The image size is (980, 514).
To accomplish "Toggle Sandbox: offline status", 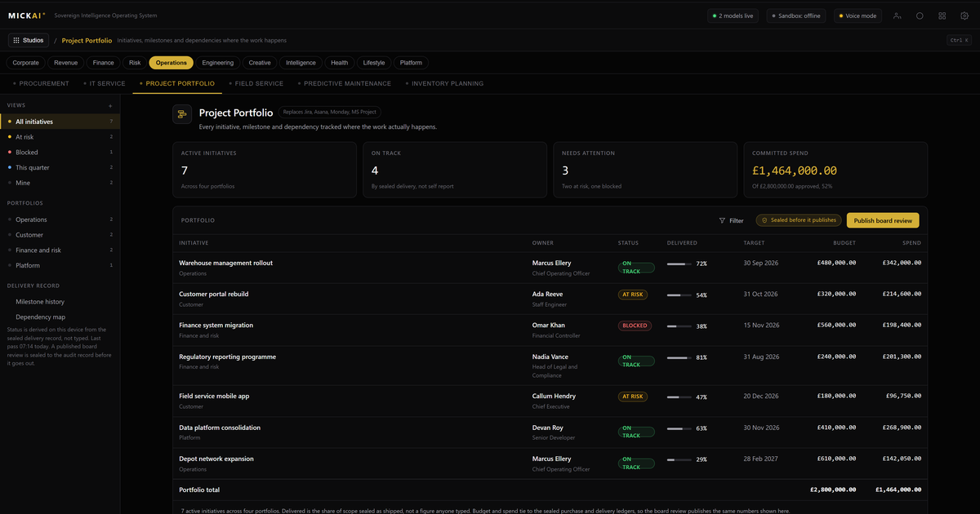I will [x=796, y=16].
